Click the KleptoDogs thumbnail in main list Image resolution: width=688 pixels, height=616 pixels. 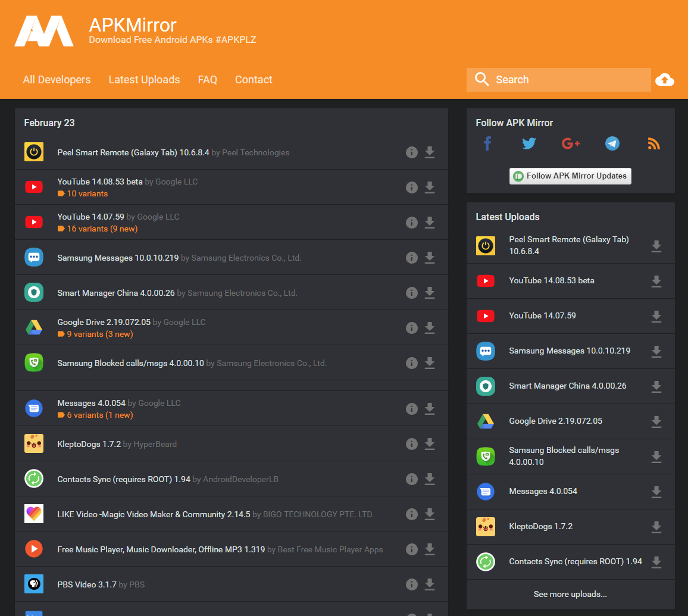click(34, 443)
